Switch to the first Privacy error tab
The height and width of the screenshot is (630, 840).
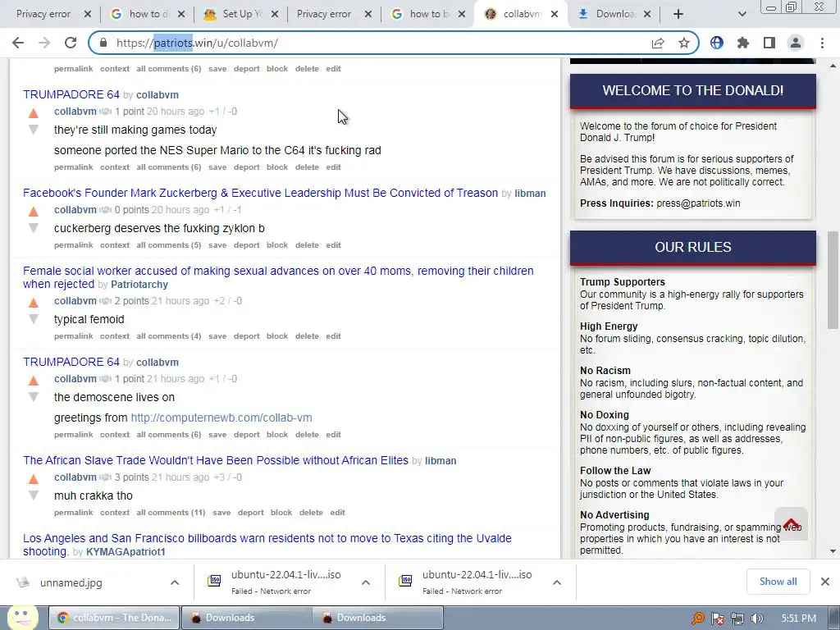pyautogui.click(x=43, y=14)
